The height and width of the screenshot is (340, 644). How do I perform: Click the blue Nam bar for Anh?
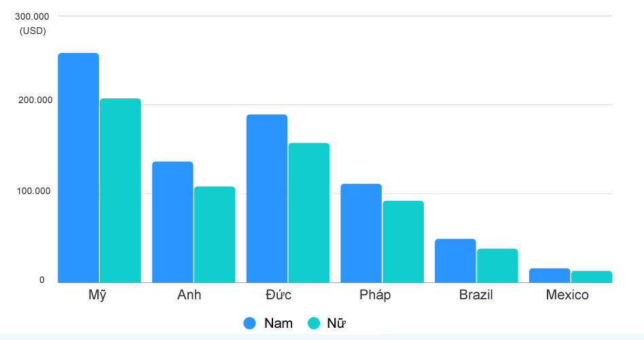pyautogui.click(x=173, y=222)
